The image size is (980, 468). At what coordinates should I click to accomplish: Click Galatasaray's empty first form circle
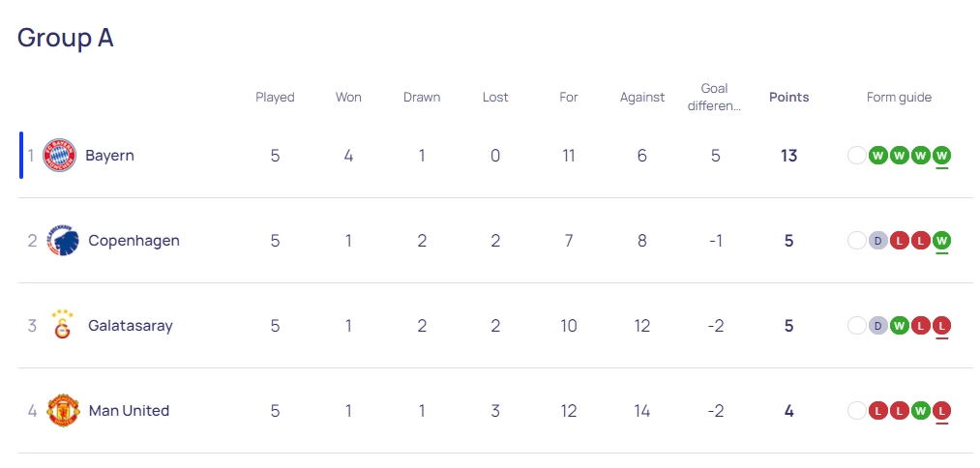click(x=857, y=325)
